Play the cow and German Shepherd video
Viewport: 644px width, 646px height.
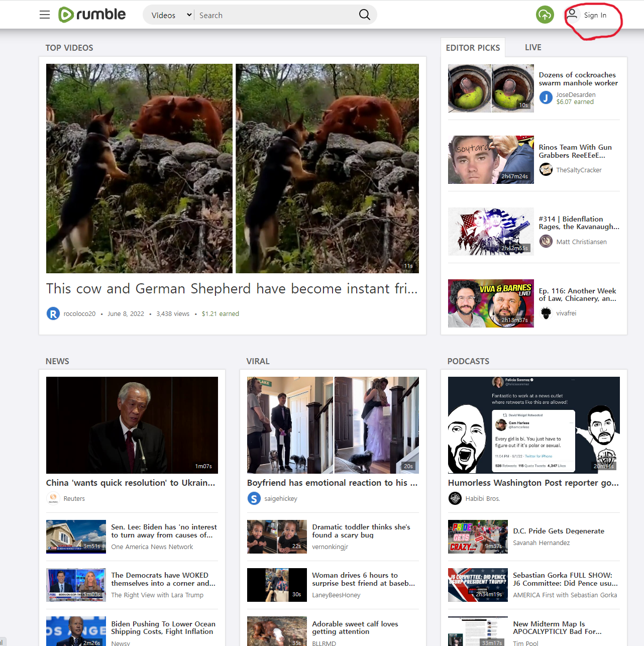pyautogui.click(x=233, y=168)
